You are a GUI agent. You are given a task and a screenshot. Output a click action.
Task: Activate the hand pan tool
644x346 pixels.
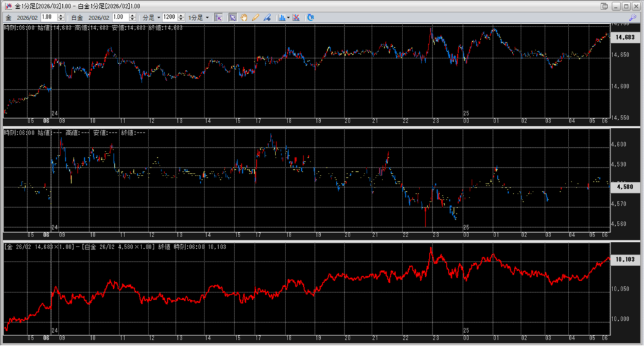point(244,17)
